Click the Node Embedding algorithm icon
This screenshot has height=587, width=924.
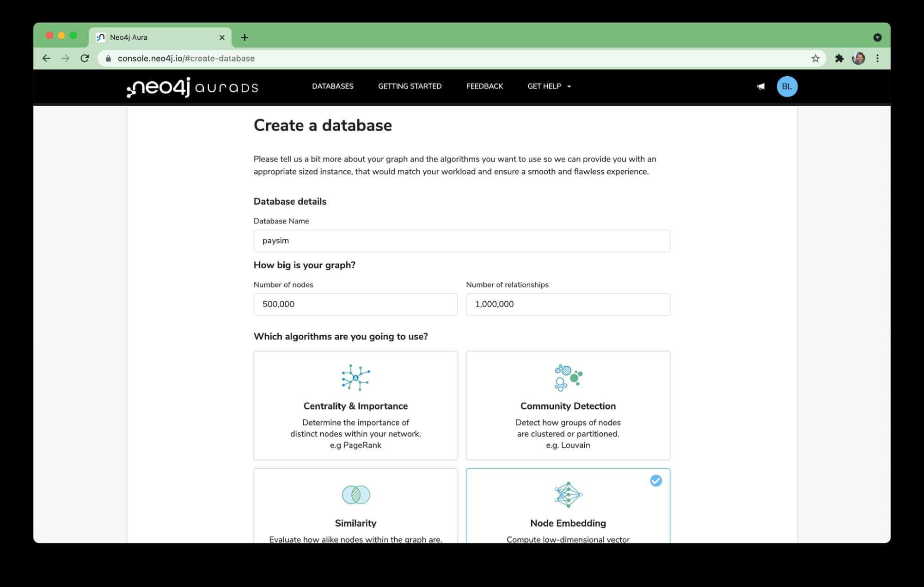[567, 494]
